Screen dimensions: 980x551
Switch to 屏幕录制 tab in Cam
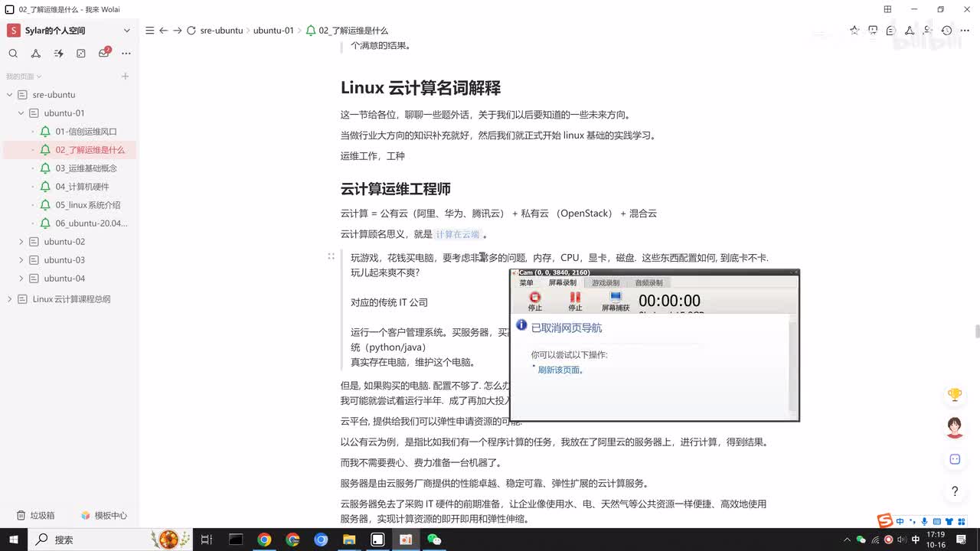pyautogui.click(x=563, y=283)
